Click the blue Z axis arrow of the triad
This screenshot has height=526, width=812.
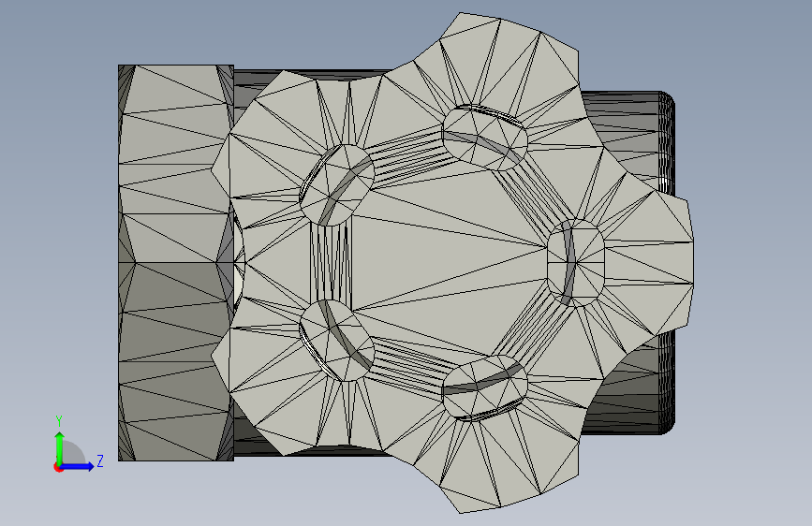[77, 466]
